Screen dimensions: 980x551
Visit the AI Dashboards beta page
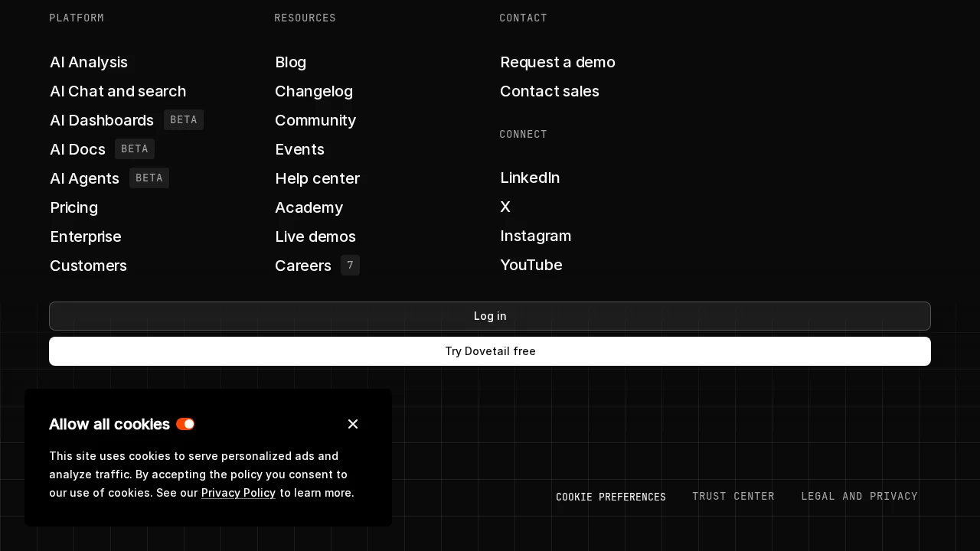(102, 120)
